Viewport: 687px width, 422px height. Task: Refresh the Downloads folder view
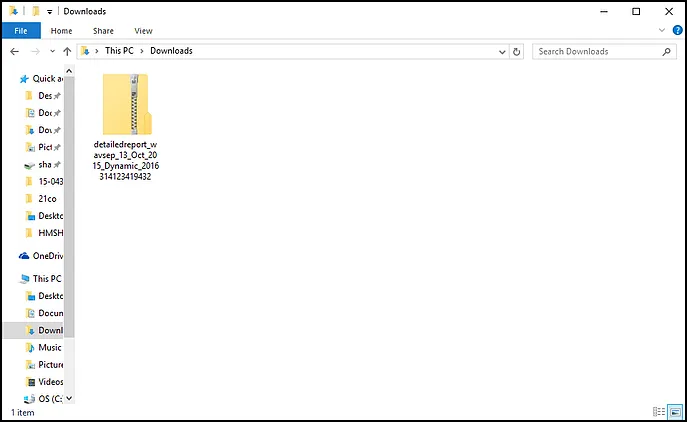tap(517, 52)
